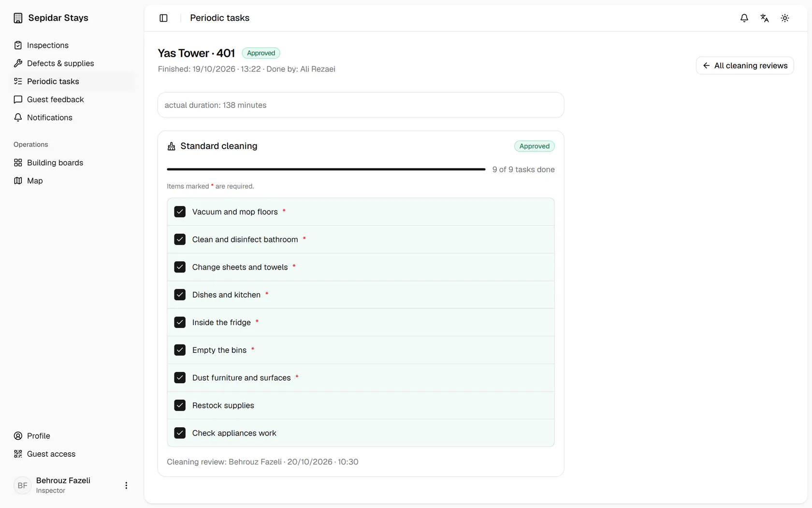Toggle the sidebar panel icon
812x508 pixels.
[163, 18]
